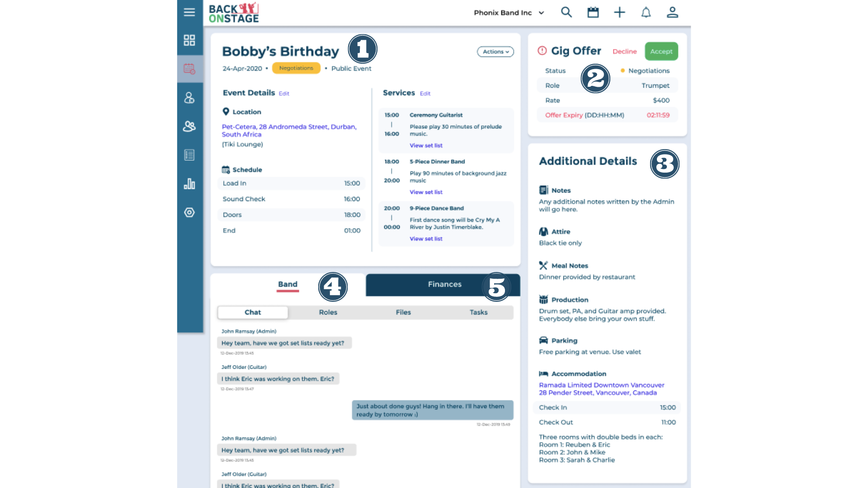Click the dashboard grid icon in sidebar

pos(189,40)
